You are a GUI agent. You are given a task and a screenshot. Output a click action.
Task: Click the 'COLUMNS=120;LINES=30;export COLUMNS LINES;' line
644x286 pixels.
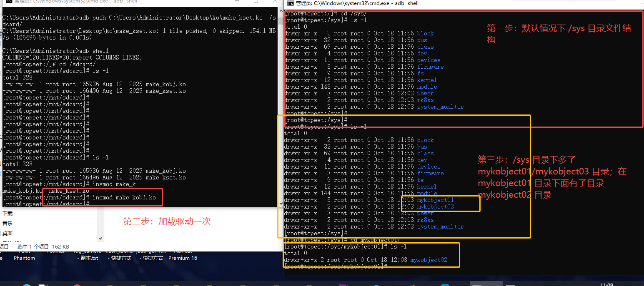pyautogui.click(x=72, y=57)
